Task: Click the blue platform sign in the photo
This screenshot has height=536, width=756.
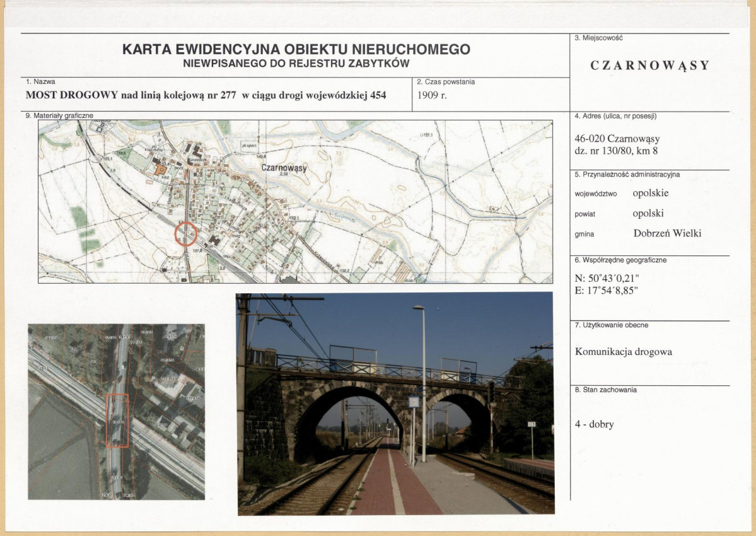Action: (x=413, y=402)
